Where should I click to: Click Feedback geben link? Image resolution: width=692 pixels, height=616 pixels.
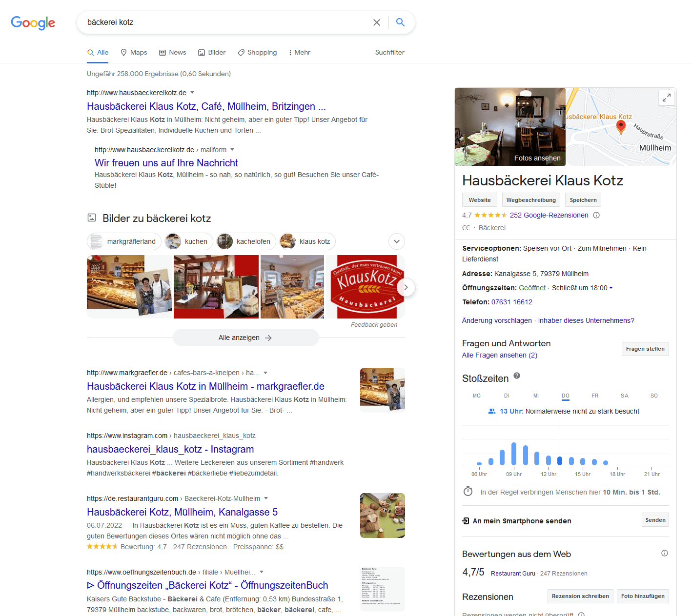coord(374,325)
